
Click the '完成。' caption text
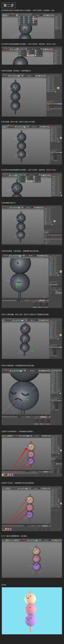pos(5,585)
